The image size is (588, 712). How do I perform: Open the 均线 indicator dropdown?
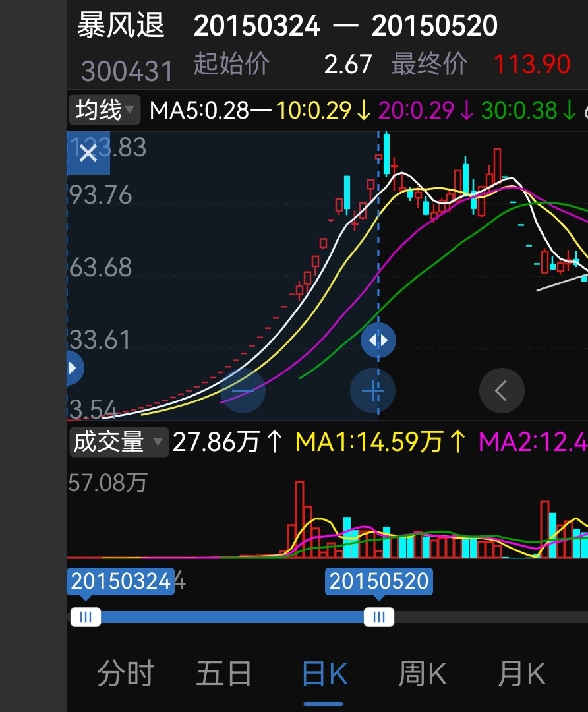coord(105,110)
